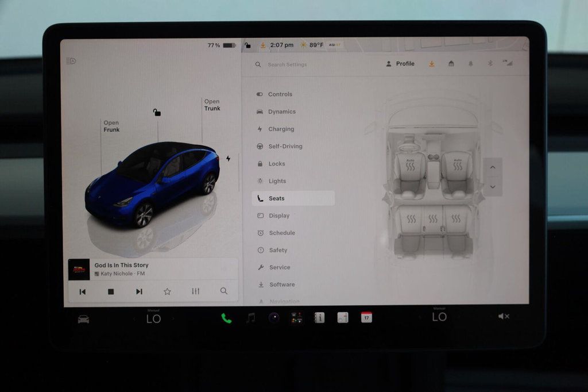Toggle rear left seat heater
Viewport: 588px width, 392px height.
pos(411,219)
